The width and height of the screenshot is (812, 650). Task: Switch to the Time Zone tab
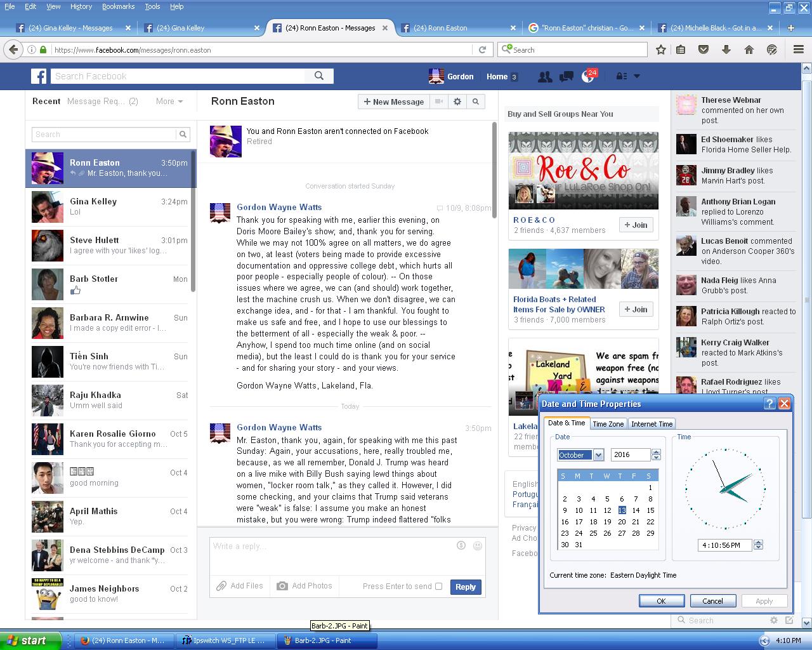[608, 424]
